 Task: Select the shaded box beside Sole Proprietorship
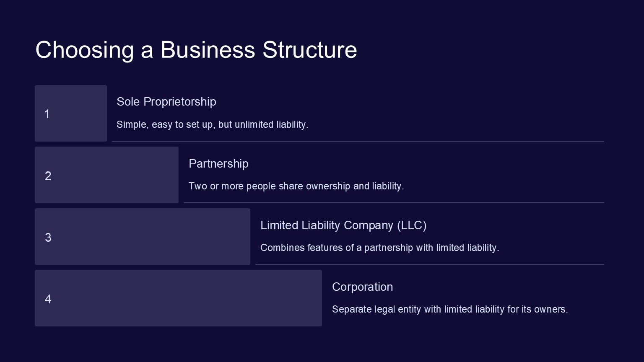click(x=80, y=113)
